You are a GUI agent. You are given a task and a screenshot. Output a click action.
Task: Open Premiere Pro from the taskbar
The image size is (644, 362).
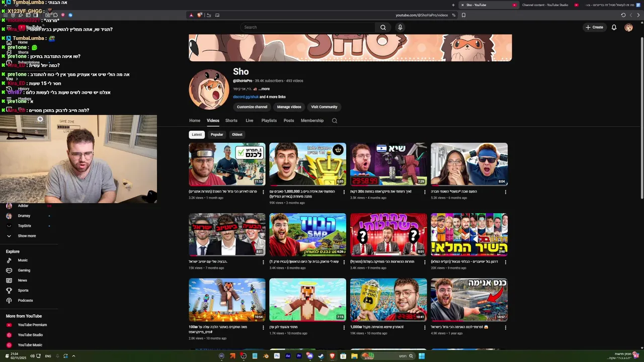(x=299, y=356)
